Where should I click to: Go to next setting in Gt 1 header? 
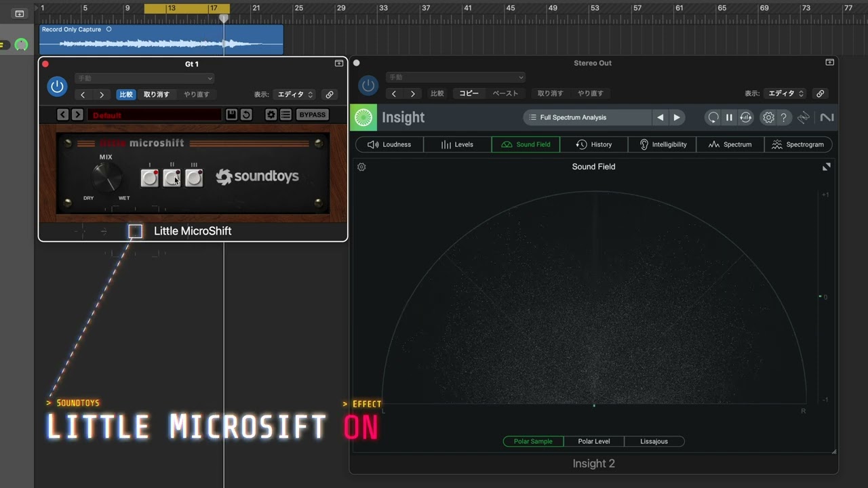pos(102,95)
